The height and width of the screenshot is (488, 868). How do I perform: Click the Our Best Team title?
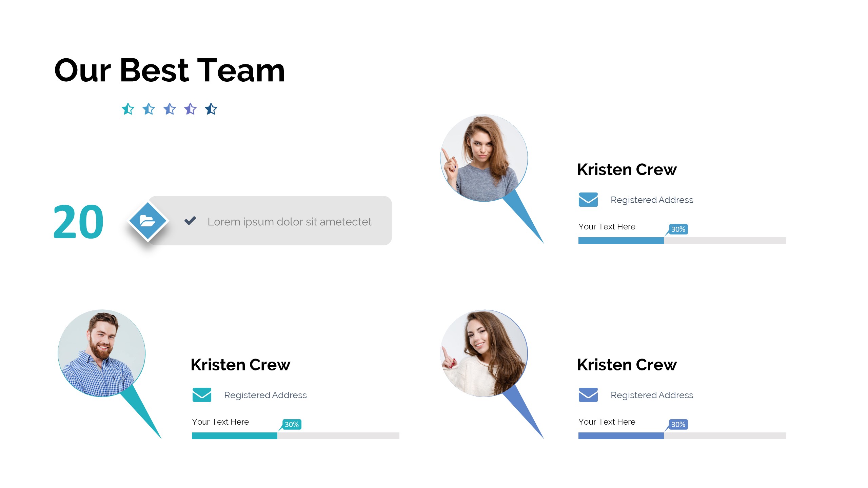click(170, 70)
